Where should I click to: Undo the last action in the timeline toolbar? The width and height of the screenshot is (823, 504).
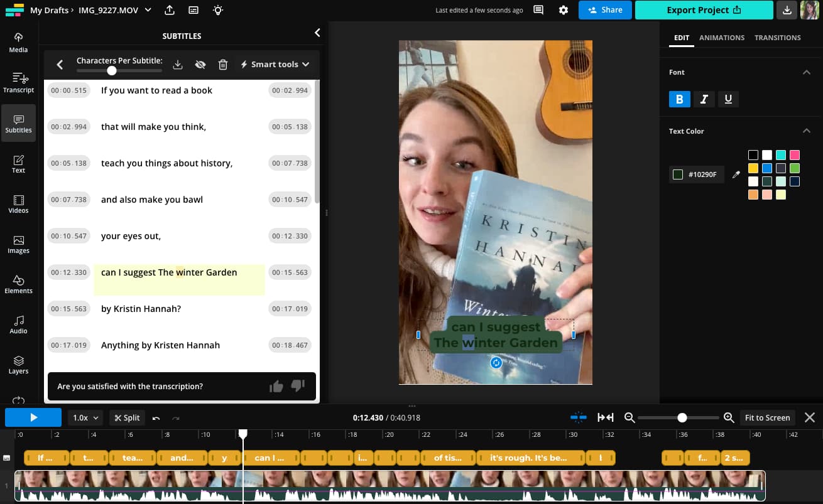pyautogui.click(x=156, y=418)
